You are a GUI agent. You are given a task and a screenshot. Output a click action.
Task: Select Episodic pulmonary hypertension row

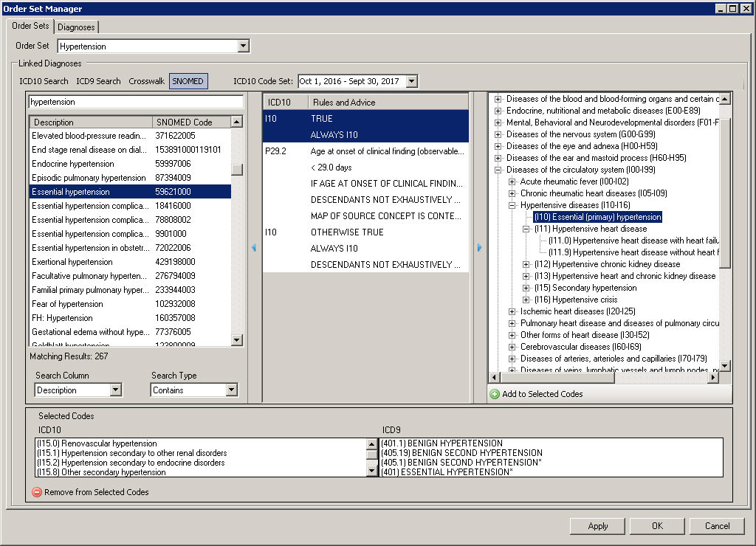(x=130, y=178)
